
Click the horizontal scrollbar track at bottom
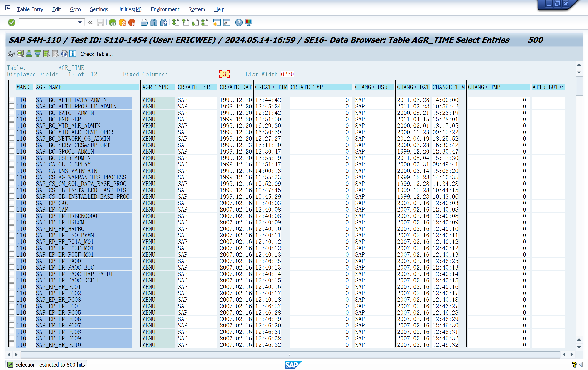point(290,355)
